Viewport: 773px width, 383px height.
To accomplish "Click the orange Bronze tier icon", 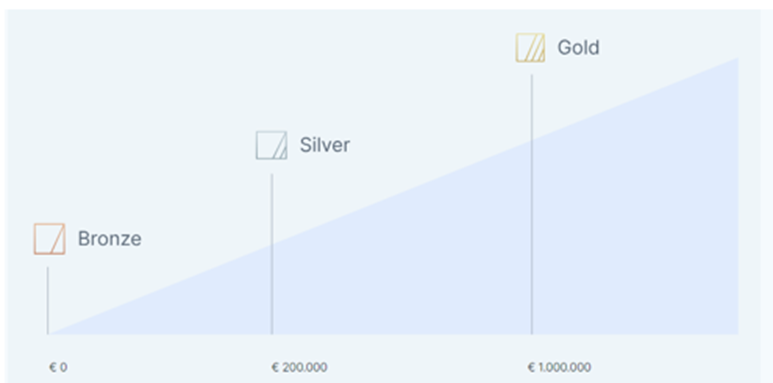I will point(49,239).
